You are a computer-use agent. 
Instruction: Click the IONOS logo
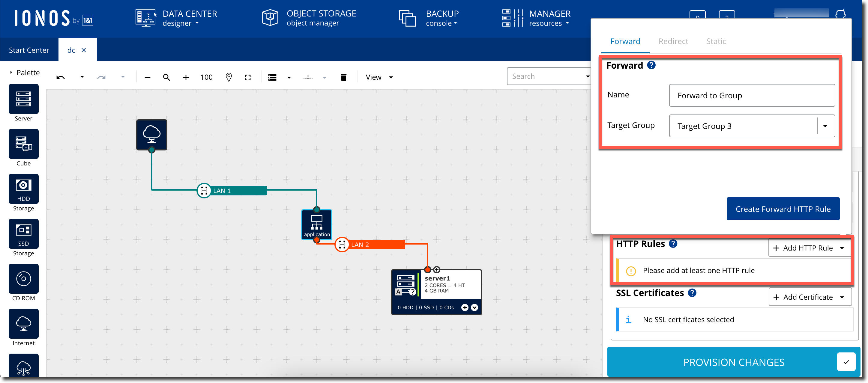click(x=54, y=18)
